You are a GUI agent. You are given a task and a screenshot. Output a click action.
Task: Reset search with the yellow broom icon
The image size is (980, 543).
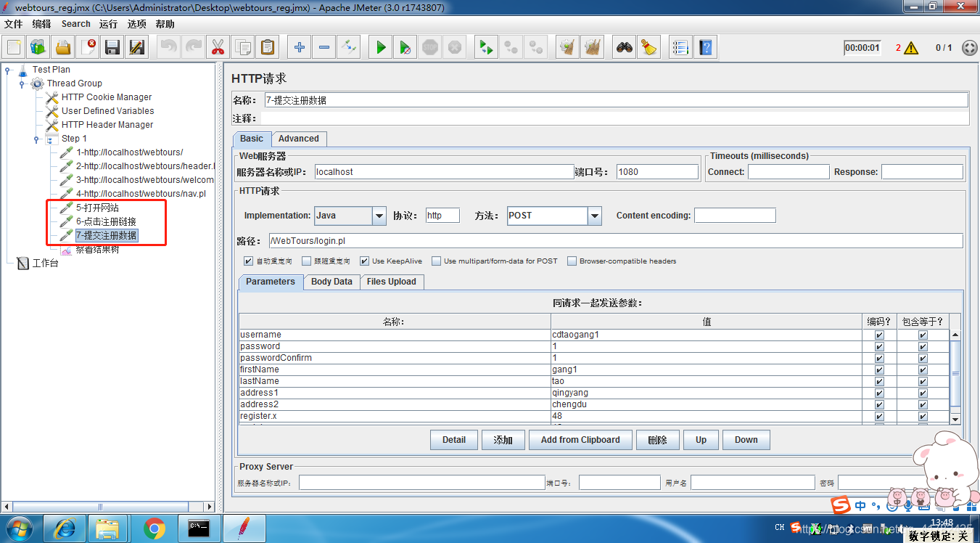[x=649, y=48]
